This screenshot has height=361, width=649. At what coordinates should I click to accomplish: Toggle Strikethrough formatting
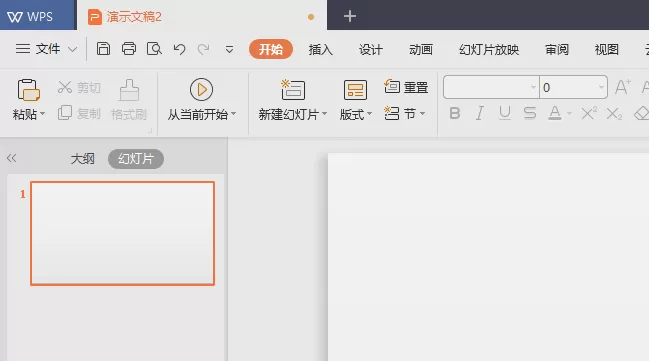tap(530, 113)
